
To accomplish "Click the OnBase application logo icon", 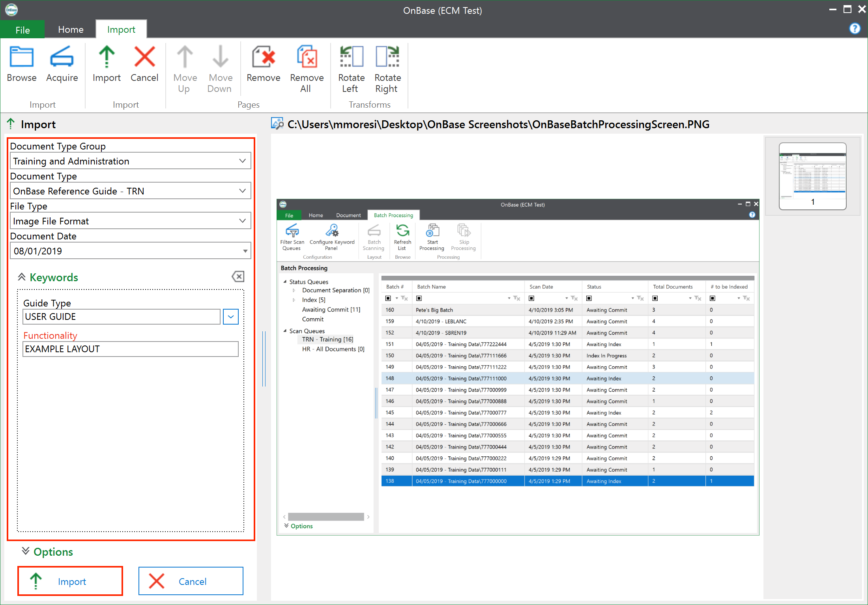I will pyautogui.click(x=11, y=9).
